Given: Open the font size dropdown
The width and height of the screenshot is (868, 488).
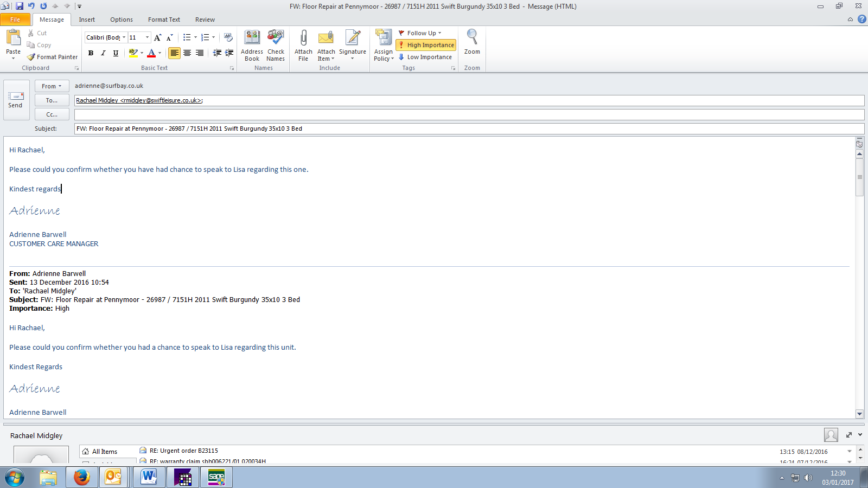Looking at the screenshot, I should click(x=147, y=37).
